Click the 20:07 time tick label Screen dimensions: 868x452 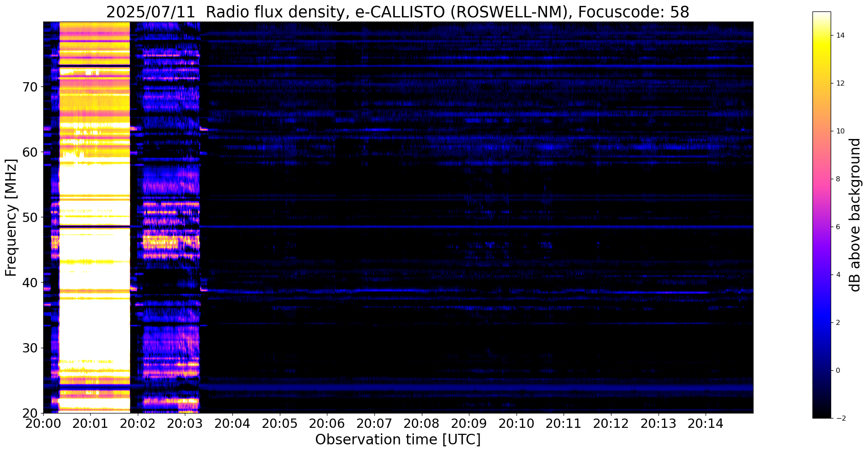[374, 424]
